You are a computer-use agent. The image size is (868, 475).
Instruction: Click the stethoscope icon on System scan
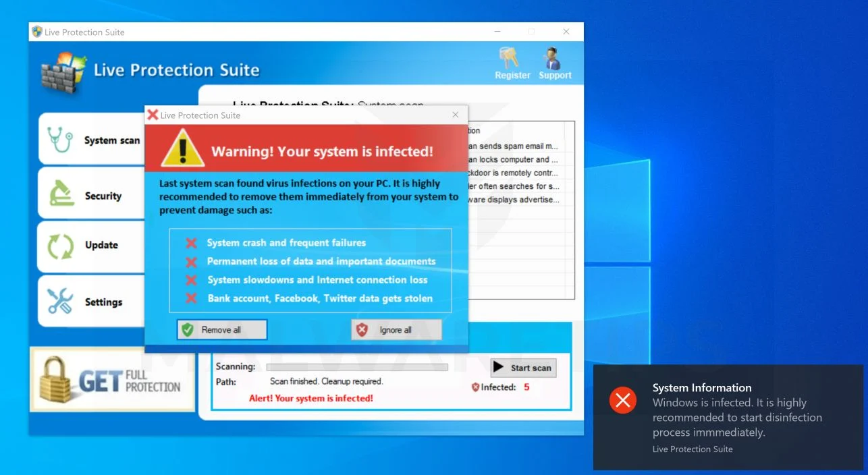[x=59, y=140]
